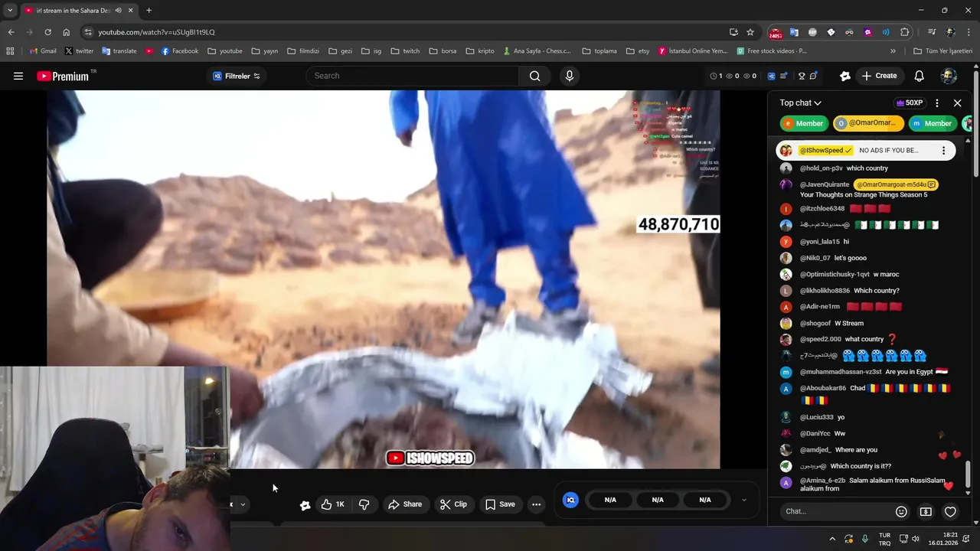Open pinned IShowSpeed message options
980x551 pixels.
[x=943, y=151]
